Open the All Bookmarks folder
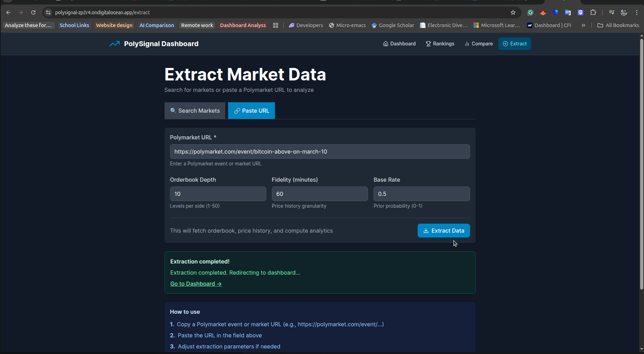 coord(618,25)
